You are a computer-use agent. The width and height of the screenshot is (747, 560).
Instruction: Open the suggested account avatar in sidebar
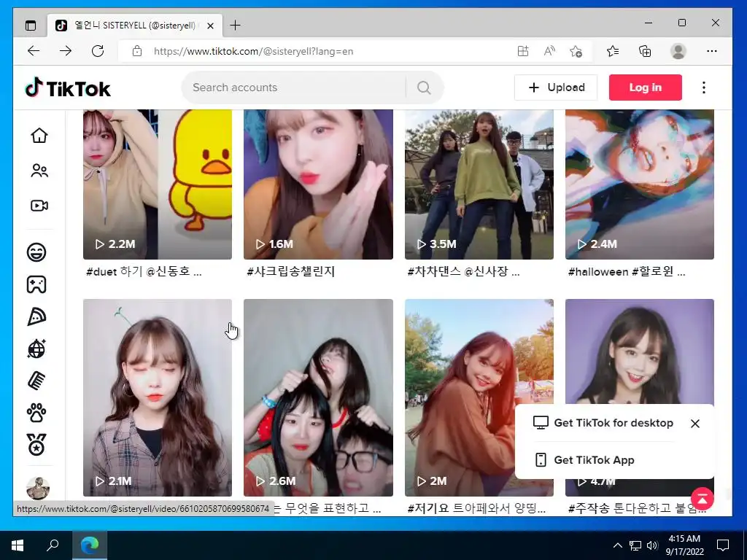[38, 488]
